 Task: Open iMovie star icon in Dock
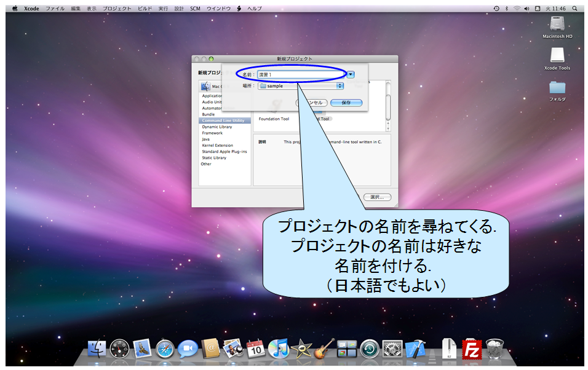point(301,348)
